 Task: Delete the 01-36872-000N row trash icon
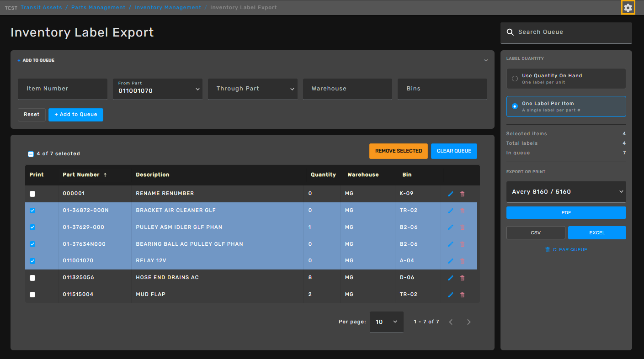pyautogui.click(x=462, y=211)
